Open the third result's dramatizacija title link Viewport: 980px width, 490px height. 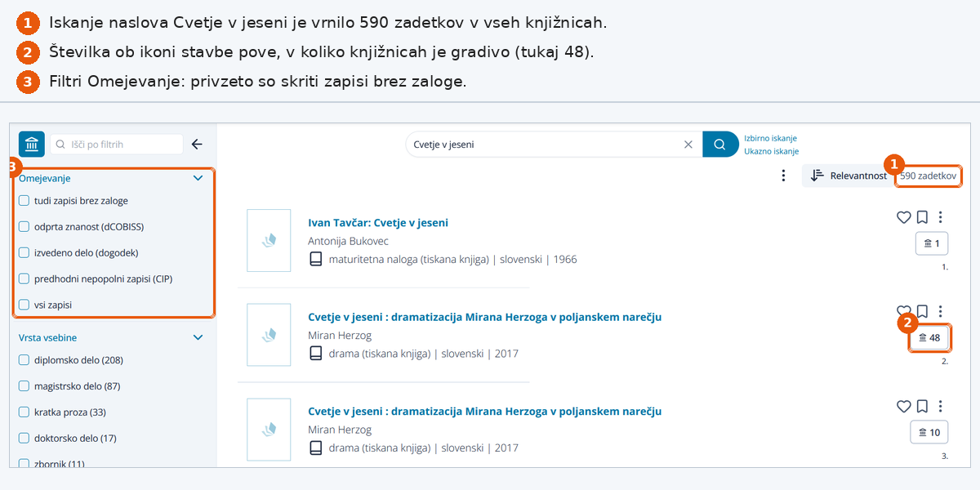tap(484, 412)
